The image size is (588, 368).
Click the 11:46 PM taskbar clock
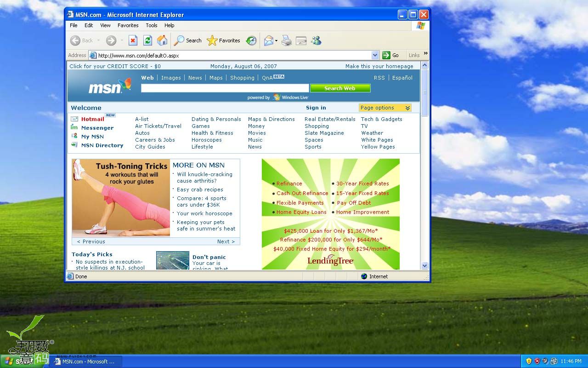571,361
